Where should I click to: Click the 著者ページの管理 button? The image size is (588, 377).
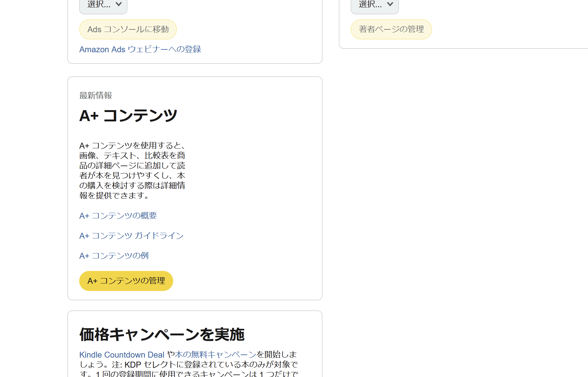click(391, 29)
